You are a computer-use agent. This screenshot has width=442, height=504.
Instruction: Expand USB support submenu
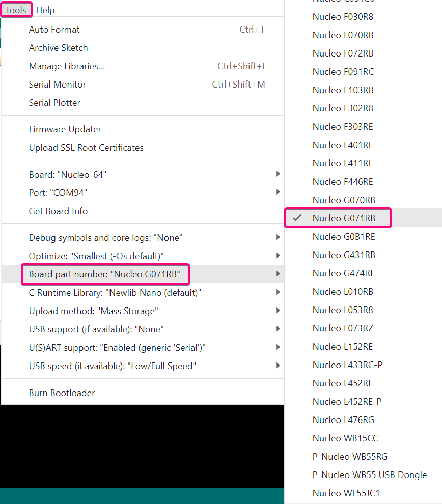[143, 329]
